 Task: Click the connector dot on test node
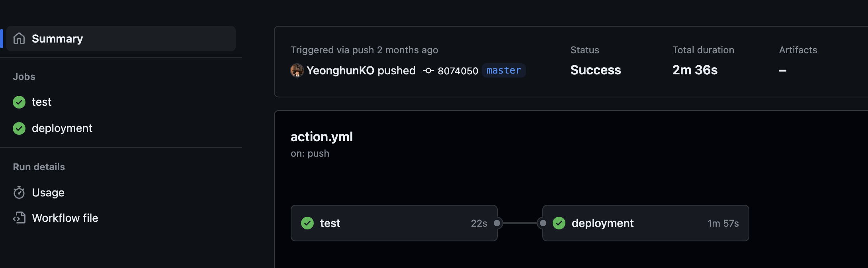(x=497, y=223)
